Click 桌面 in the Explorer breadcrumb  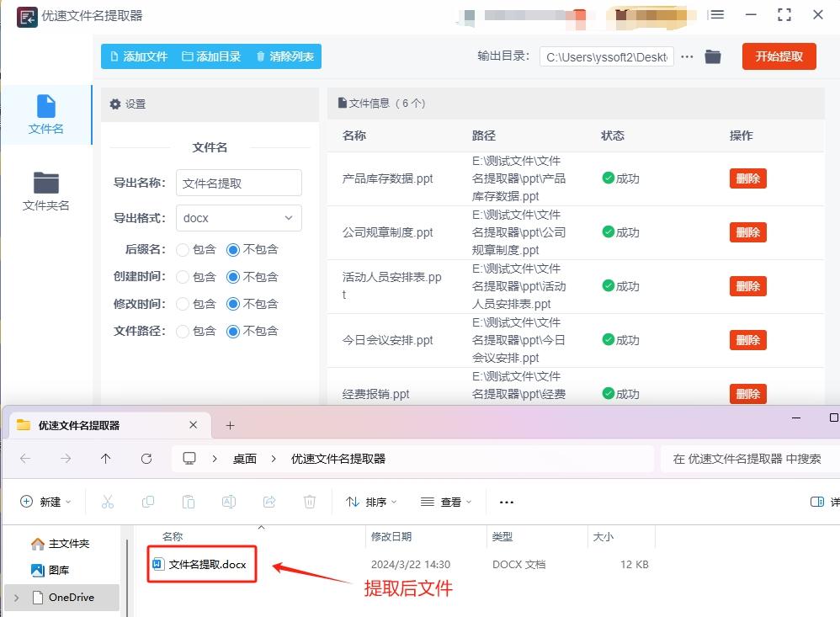point(245,458)
